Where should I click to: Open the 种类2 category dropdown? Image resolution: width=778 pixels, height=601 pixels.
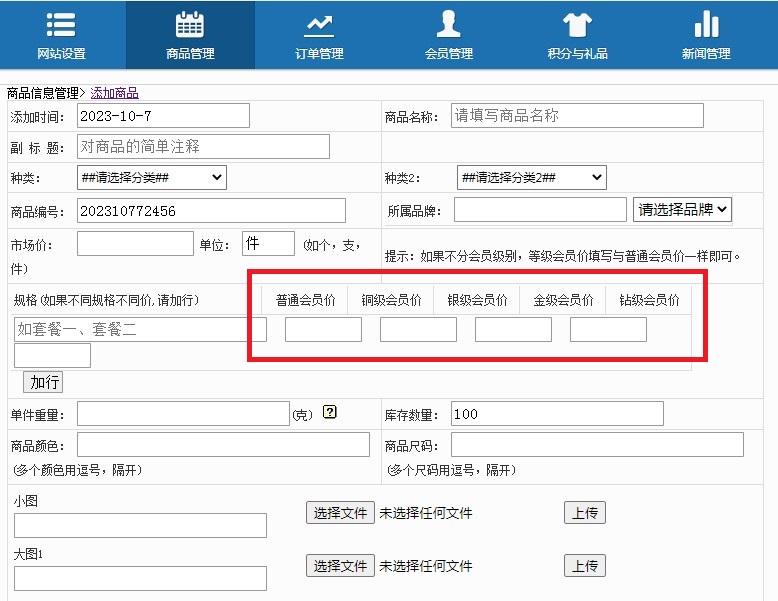(x=531, y=178)
